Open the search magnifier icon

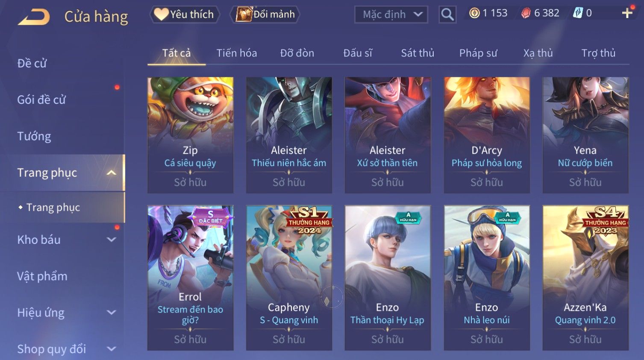(447, 15)
